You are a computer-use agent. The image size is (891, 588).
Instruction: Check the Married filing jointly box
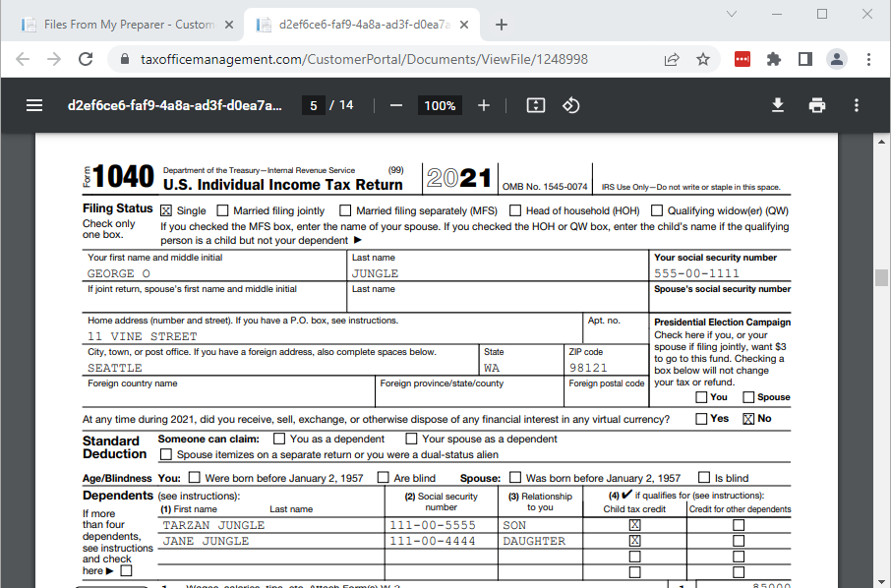tap(222, 210)
